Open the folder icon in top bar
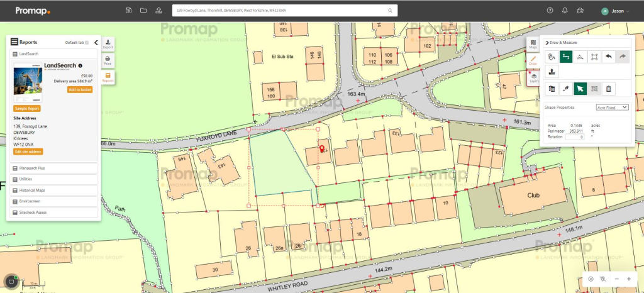 click(143, 11)
